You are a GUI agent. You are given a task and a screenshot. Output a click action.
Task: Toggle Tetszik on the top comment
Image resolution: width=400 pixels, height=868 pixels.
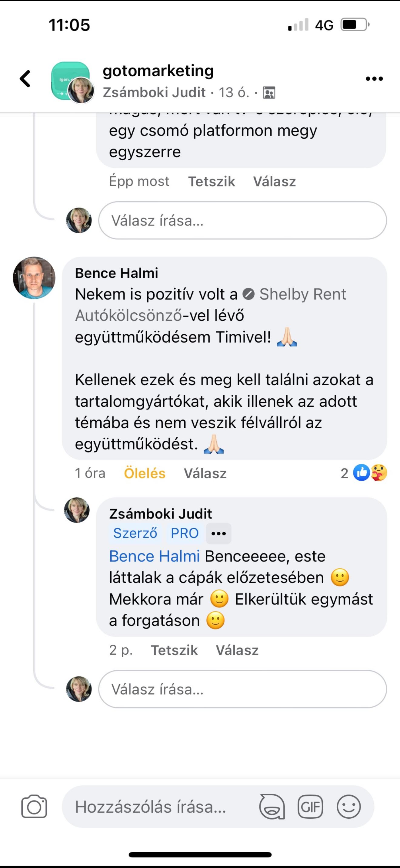212,181
